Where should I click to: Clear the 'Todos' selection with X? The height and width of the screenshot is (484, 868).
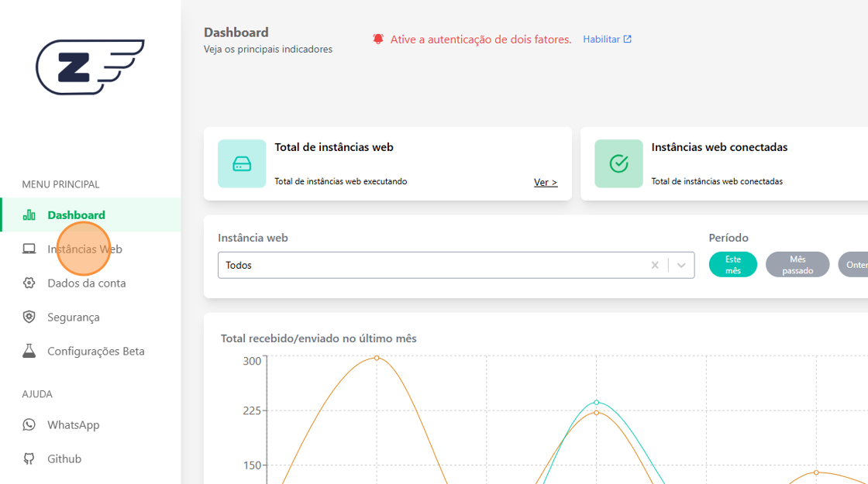point(655,265)
